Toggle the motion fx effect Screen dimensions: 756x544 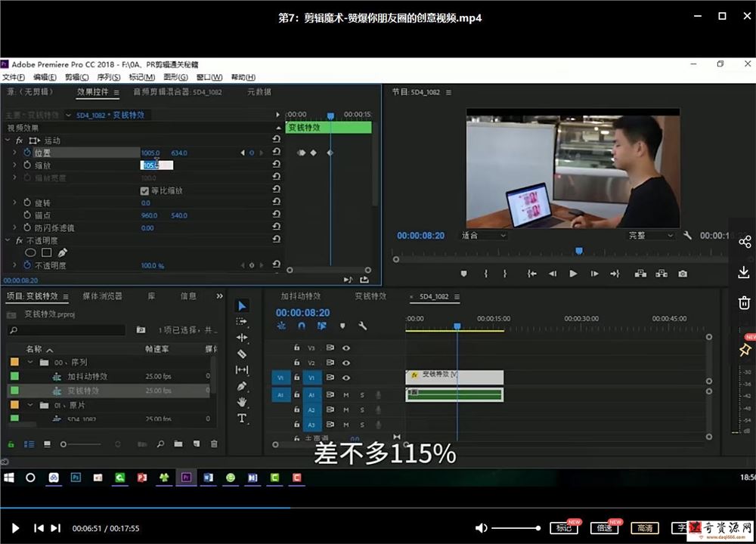tap(20, 141)
